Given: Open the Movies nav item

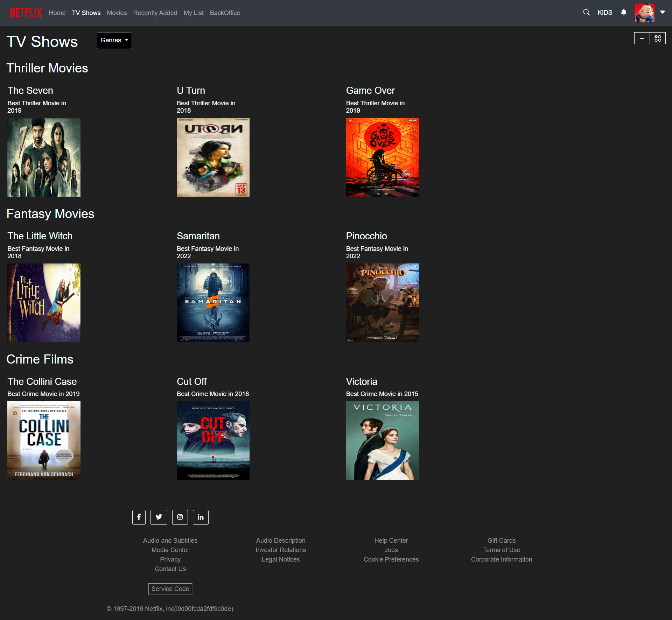Looking at the screenshot, I should pos(117,13).
